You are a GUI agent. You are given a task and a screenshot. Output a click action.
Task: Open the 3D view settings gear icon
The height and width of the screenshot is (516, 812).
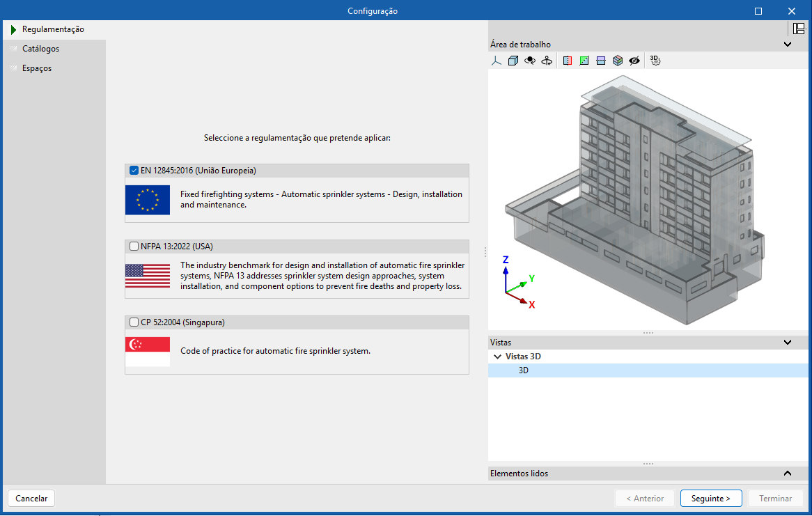click(x=655, y=61)
